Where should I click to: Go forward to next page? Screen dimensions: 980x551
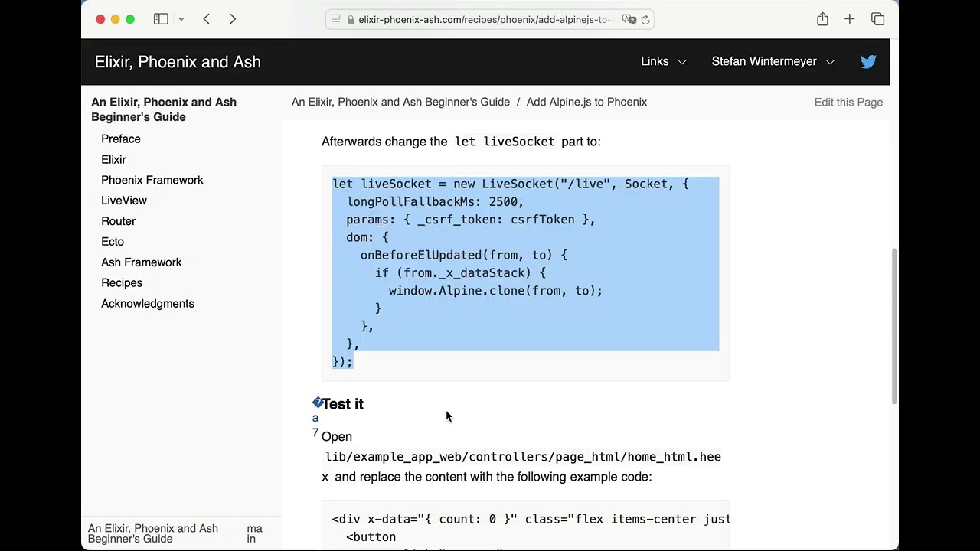(233, 19)
